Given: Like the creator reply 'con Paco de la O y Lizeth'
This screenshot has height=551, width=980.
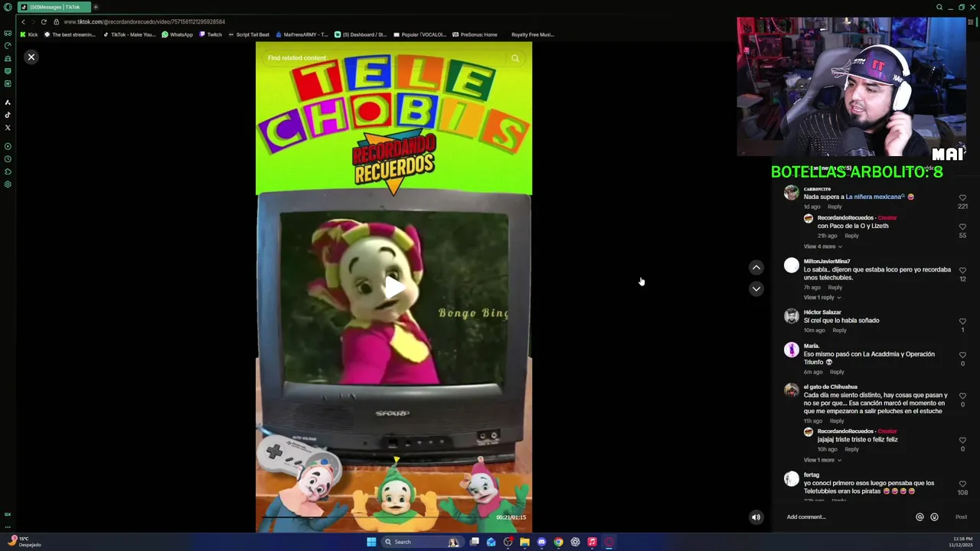Looking at the screenshot, I should pos(962,227).
